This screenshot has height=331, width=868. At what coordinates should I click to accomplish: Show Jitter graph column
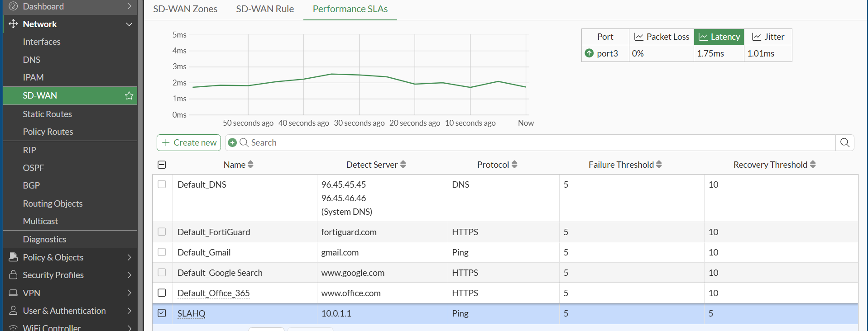tap(768, 37)
